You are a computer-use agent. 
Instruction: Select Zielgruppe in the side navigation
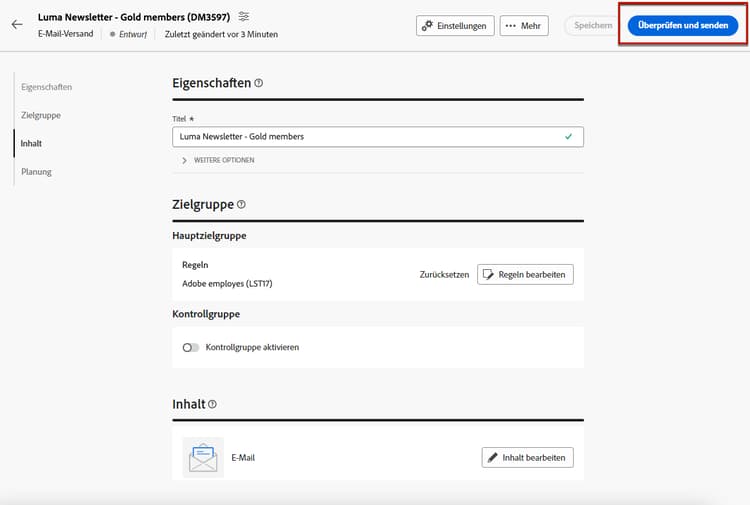tap(41, 115)
